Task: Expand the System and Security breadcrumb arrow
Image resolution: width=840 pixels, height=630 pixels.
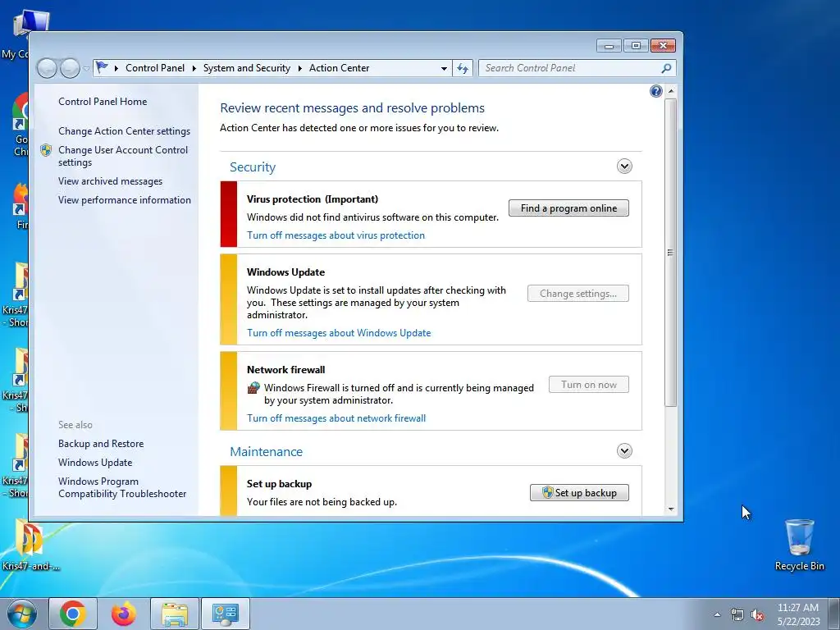Action: point(299,68)
